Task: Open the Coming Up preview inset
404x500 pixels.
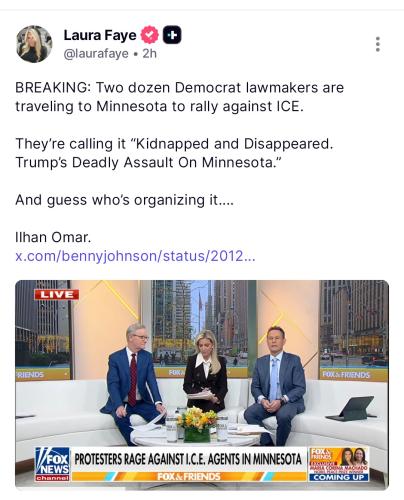Action: 339,464
